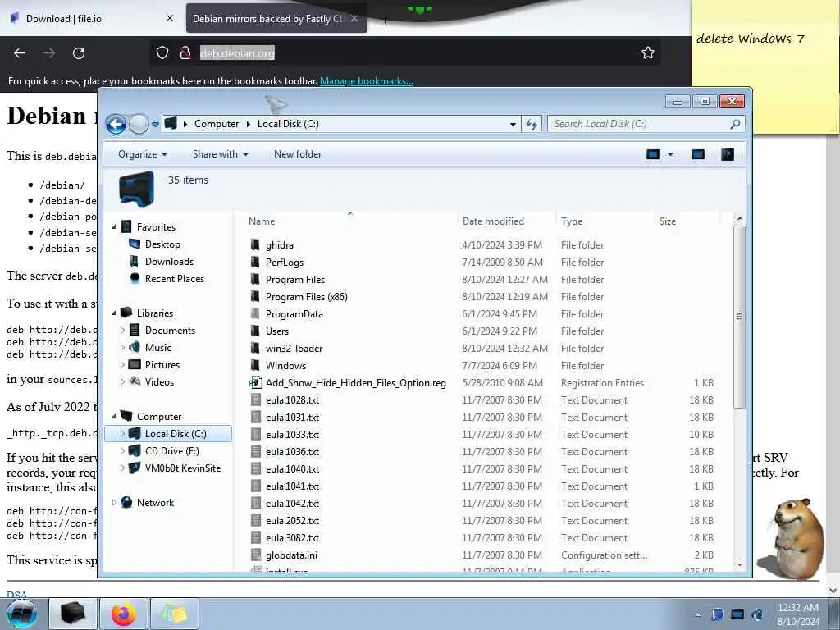Click the Explorer Forward navigation button
The height and width of the screenshot is (630, 840).
(139, 125)
